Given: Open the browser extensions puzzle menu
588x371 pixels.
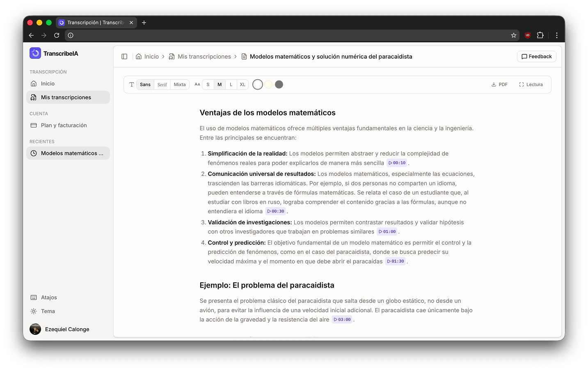Looking at the screenshot, I should 540,35.
